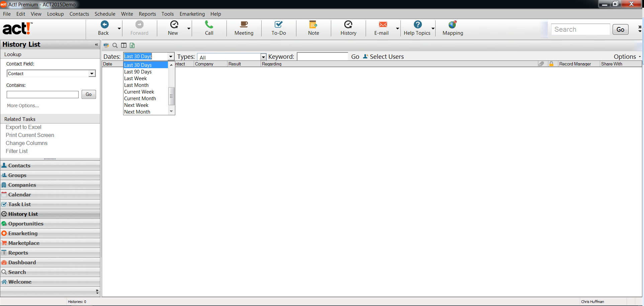Click the Keyword input field
The width and height of the screenshot is (644, 306).
coord(323,57)
